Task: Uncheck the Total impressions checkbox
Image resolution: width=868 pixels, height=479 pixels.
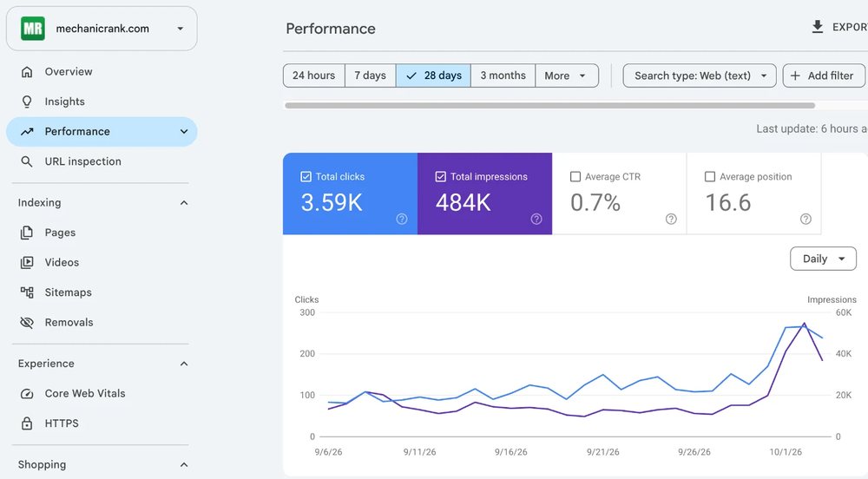Action: (x=441, y=177)
